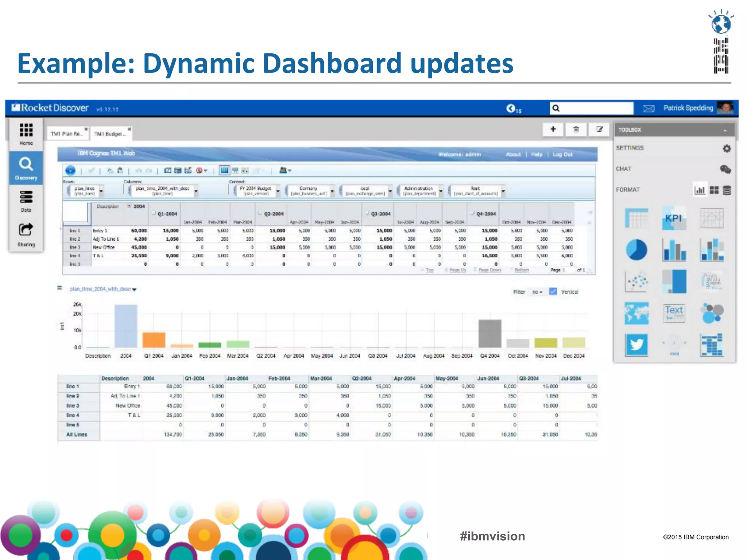The image size is (747, 560).
Task: Click the Q4 2004 gray bar
Action: coord(490,334)
